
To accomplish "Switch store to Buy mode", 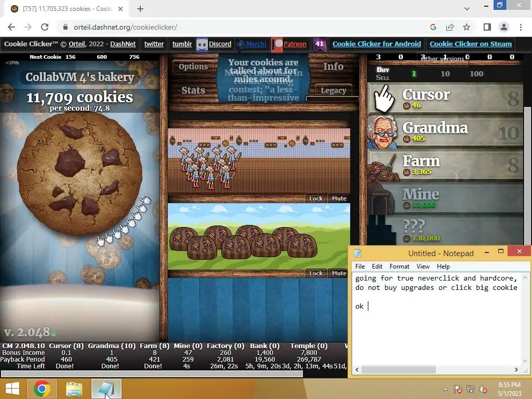I will [x=383, y=70].
